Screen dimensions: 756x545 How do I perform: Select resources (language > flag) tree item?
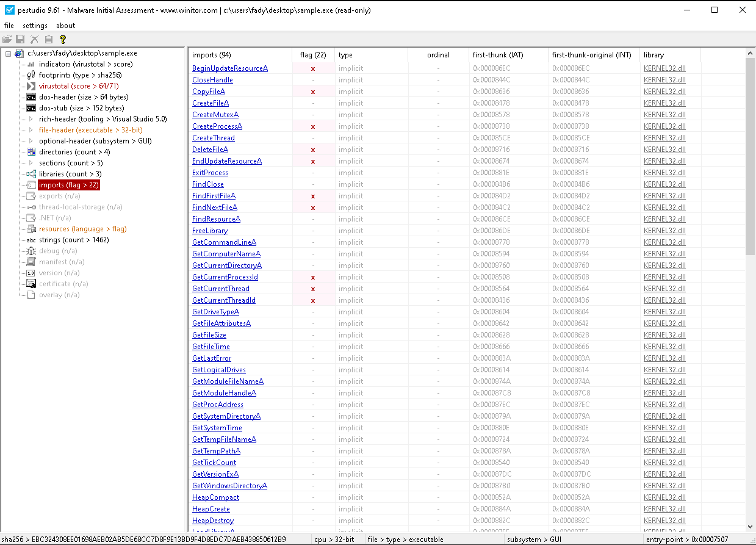[82, 229]
